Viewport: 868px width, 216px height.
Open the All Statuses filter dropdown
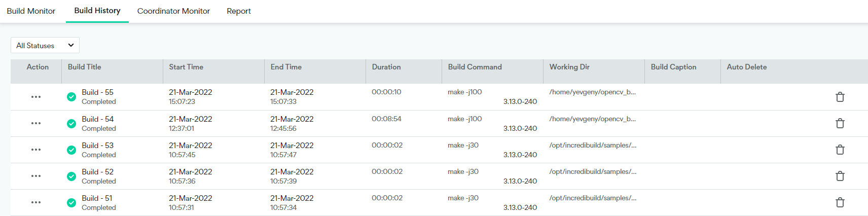coord(45,45)
